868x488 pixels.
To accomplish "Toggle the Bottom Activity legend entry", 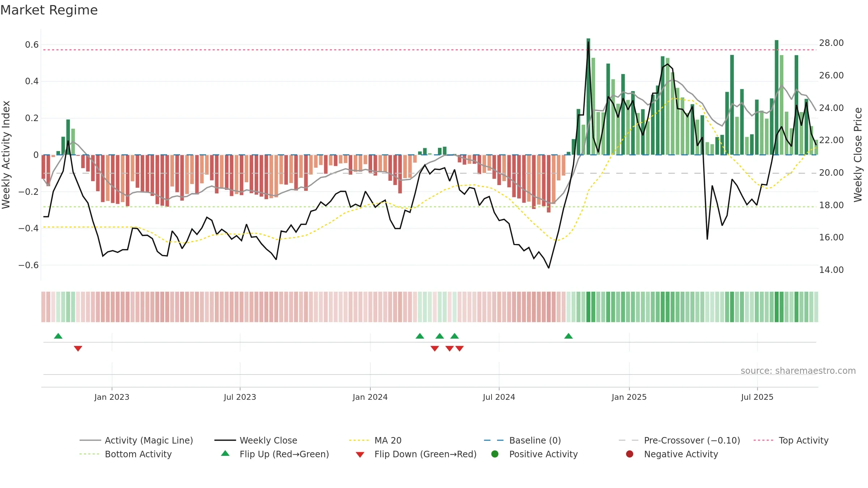I will click(x=125, y=454).
